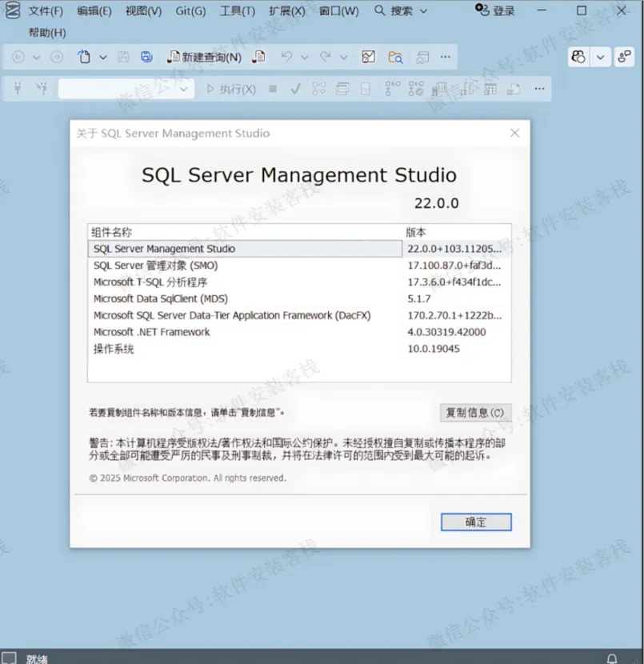Click the new file icon in toolbar
This screenshot has width=644, height=664.
coord(84,57)
